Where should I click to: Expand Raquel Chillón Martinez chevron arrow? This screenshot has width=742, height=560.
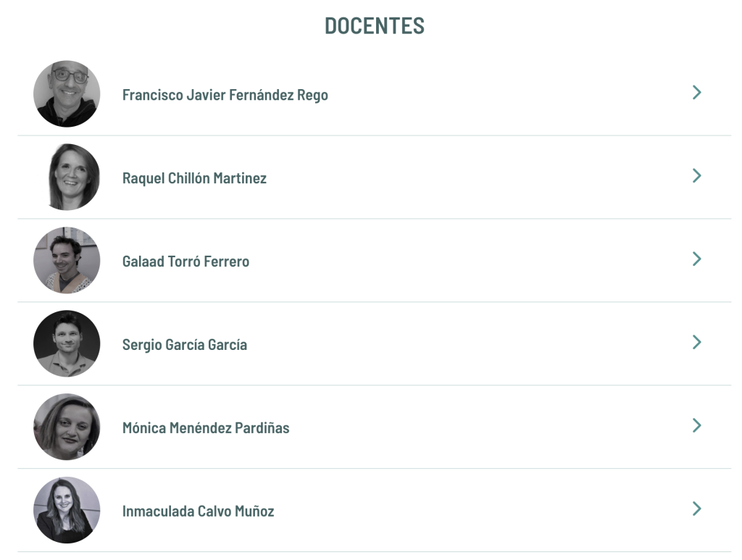point(696,176)
